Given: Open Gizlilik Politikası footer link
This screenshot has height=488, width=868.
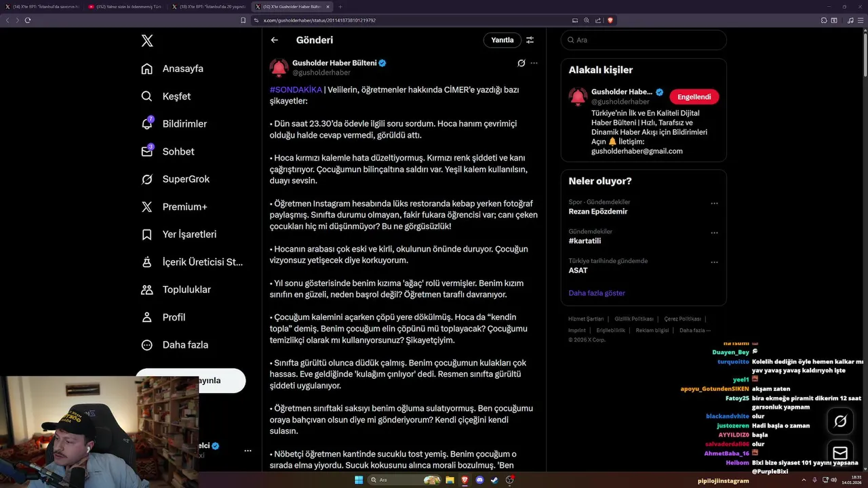Looking at the screenshot, I should click(x=634, y=319).
